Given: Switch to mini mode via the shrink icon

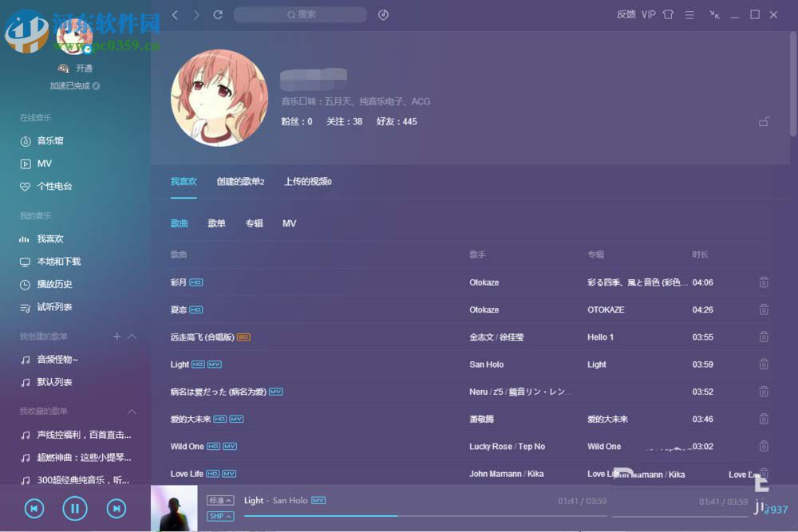Looking at the screenshot, I should (x=713, y=14).
